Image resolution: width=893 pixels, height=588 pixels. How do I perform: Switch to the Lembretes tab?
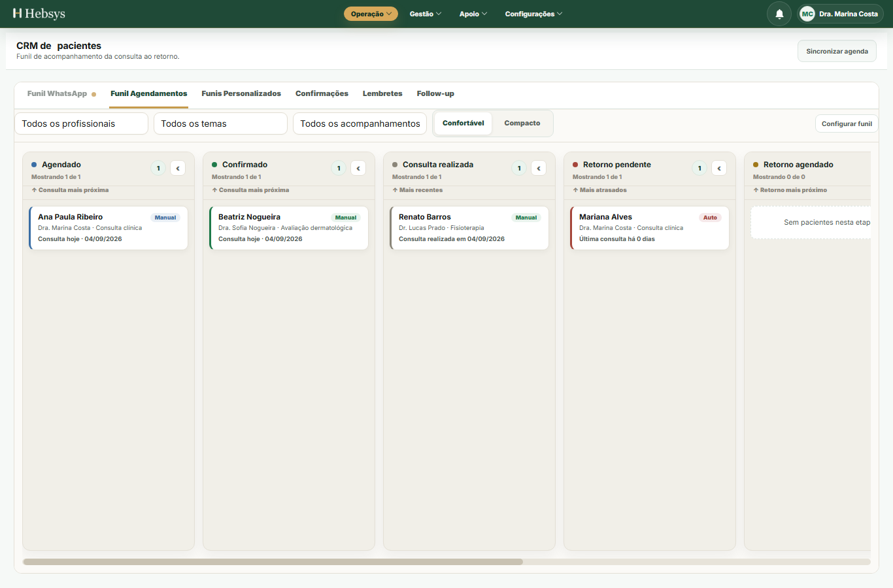(x=382, y=93)
